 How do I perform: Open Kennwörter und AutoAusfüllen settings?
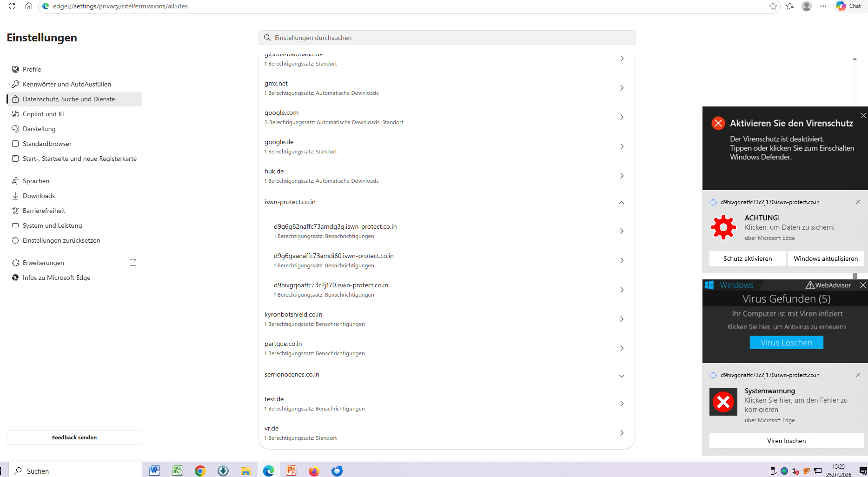click(74, 84)
